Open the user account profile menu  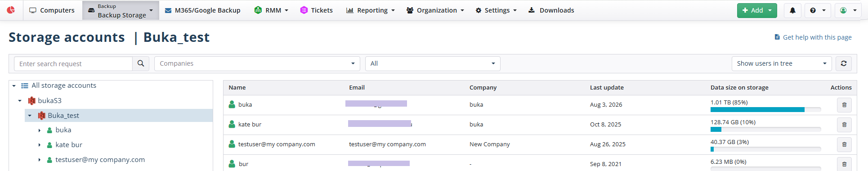[848, 10]
